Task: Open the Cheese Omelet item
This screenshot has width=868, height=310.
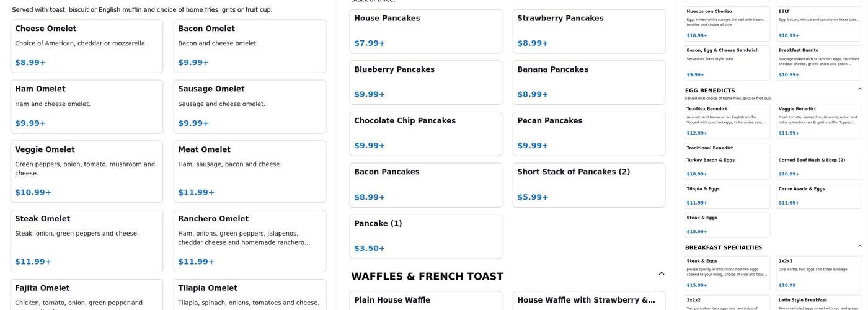Action: pos(87,46)
